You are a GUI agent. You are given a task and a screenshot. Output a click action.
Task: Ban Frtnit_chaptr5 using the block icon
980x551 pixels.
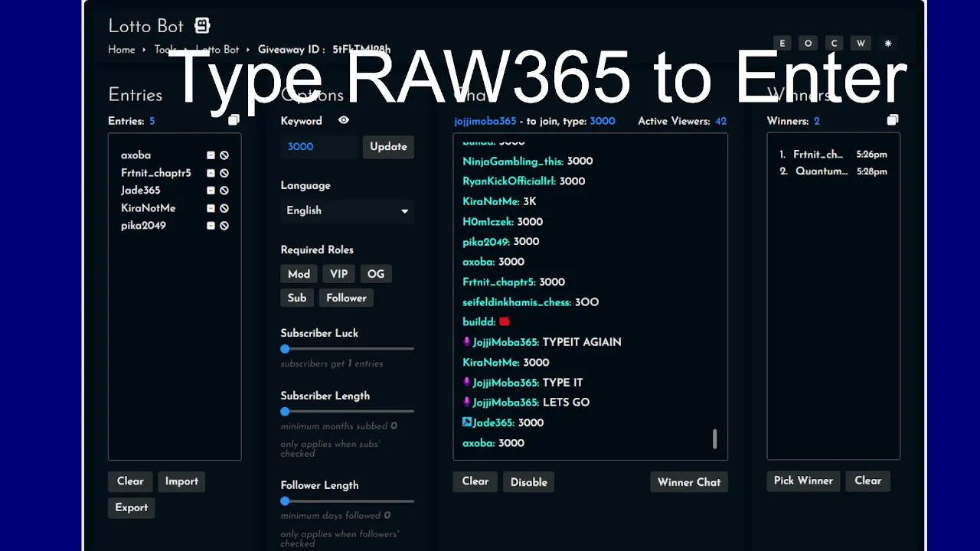coord(224,173)
